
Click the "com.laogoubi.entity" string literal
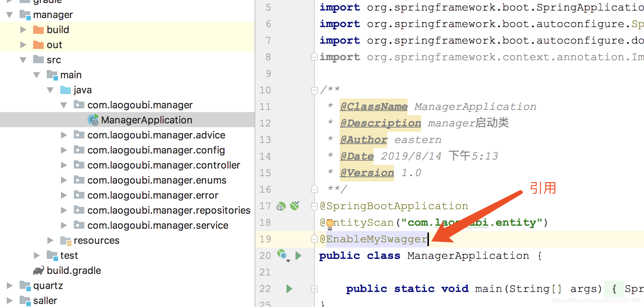coord(472,223)
